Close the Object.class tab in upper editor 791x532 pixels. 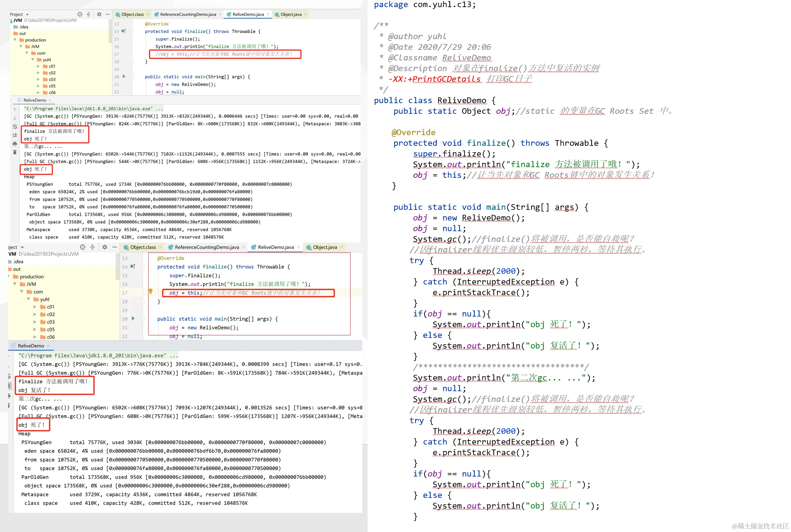(148, 15)
